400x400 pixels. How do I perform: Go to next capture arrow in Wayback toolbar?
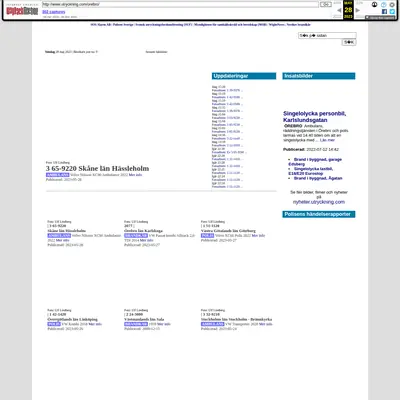pyautogui.click(x=358, y=10)
